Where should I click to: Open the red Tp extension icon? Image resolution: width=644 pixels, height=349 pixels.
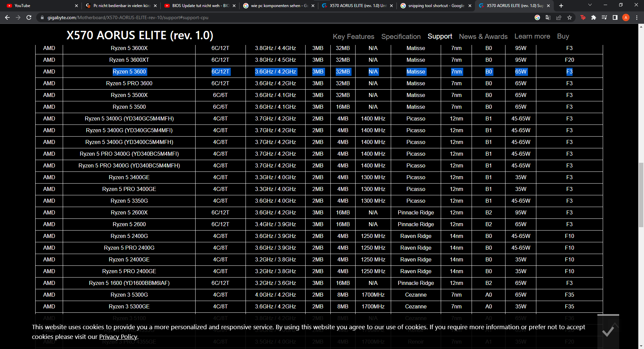click(583, 17)
